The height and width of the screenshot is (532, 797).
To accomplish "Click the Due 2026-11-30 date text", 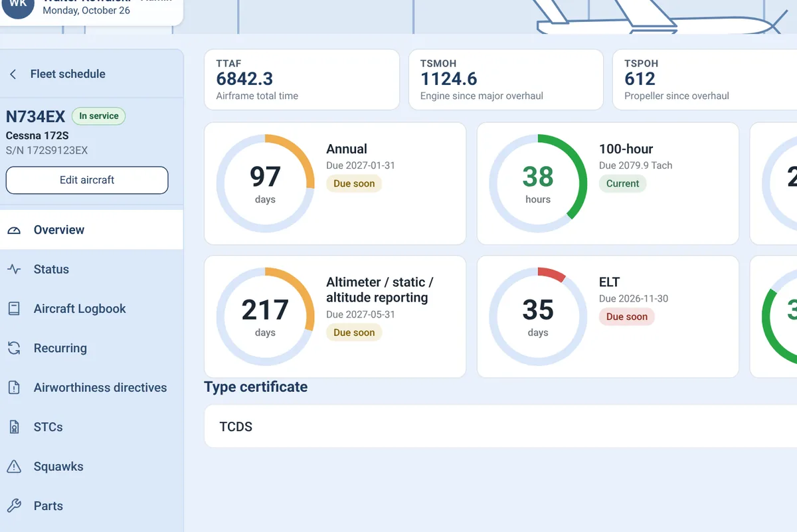I will [x=634, y=299].
